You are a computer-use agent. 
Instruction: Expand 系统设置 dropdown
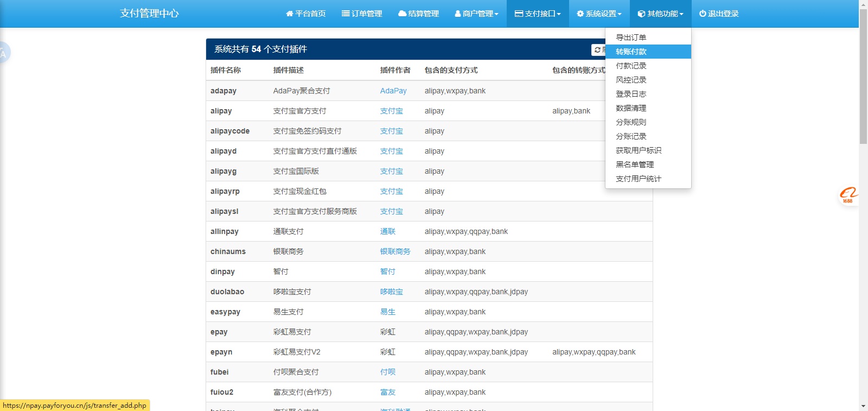point(599,14)
